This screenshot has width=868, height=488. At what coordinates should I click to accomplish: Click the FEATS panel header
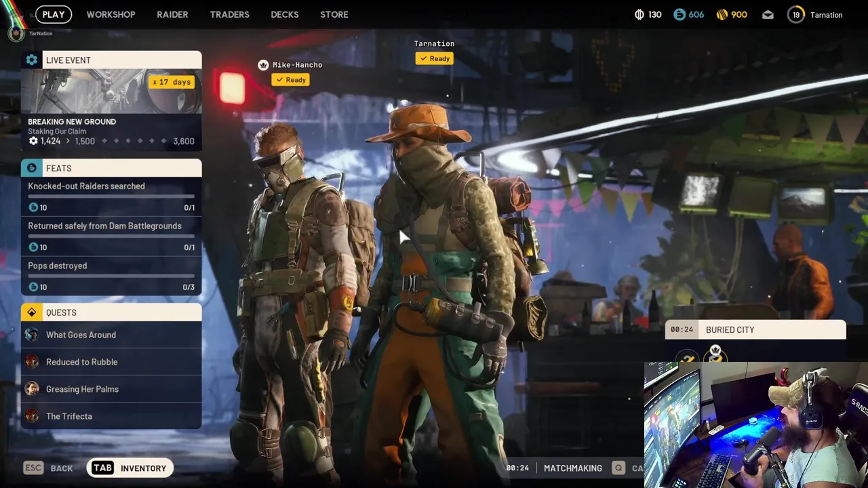coord(111,168)
